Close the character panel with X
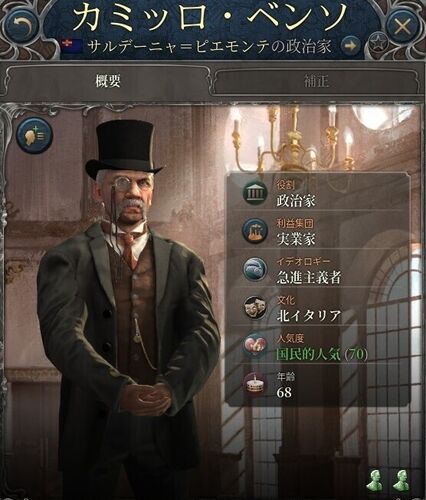426x500 pixels. (x=402, y=25)
